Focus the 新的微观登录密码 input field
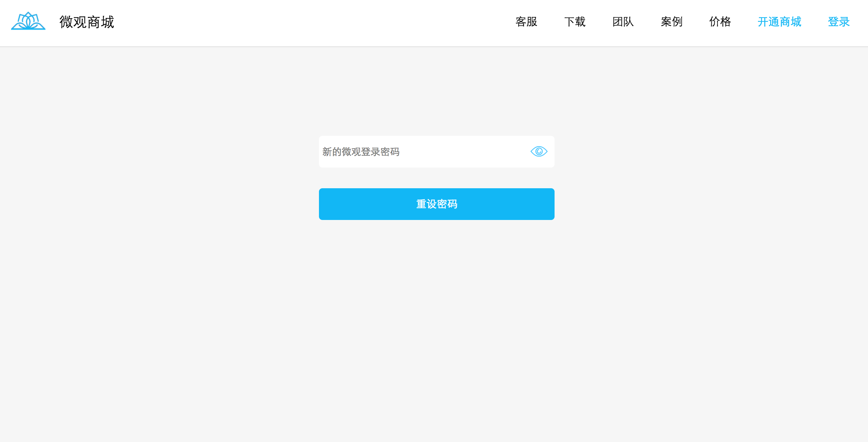This screenshot has width=868, height=442. pos(436,152)
